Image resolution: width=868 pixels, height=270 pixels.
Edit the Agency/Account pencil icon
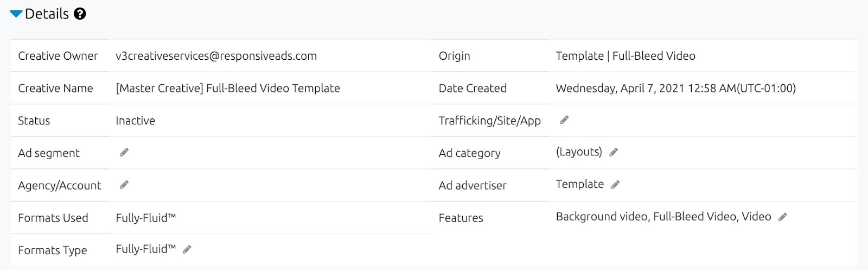click(x=124, y=185)
